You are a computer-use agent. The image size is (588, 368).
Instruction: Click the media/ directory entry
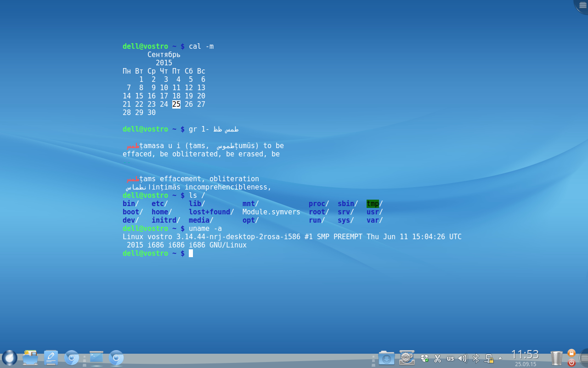click(201, 220)
